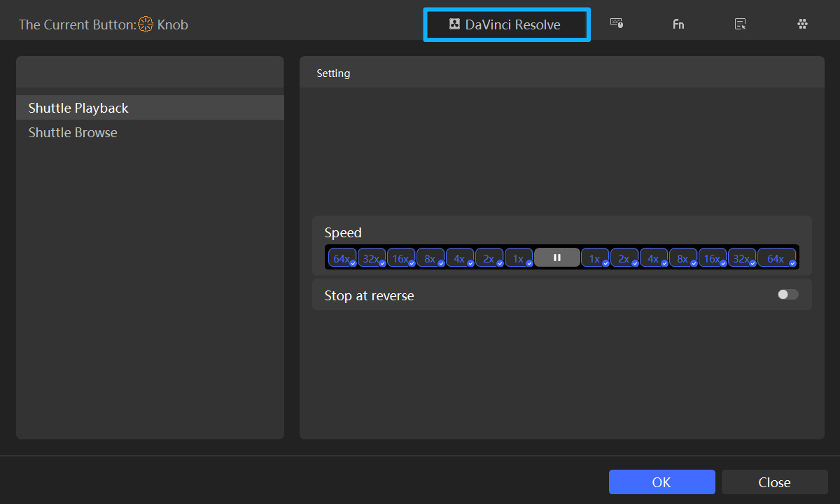840x504 pixels.
Task: Toggle reverse 32x speed left of pause
Action: tap(372, 258)
